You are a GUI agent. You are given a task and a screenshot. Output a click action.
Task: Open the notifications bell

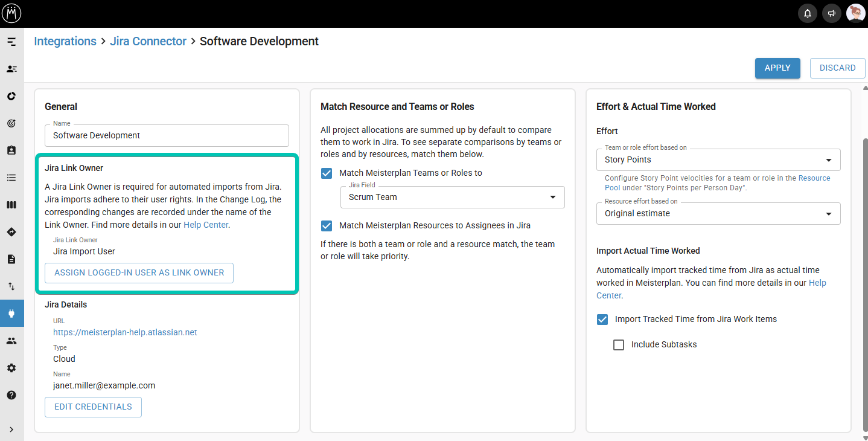click(808, 13)
